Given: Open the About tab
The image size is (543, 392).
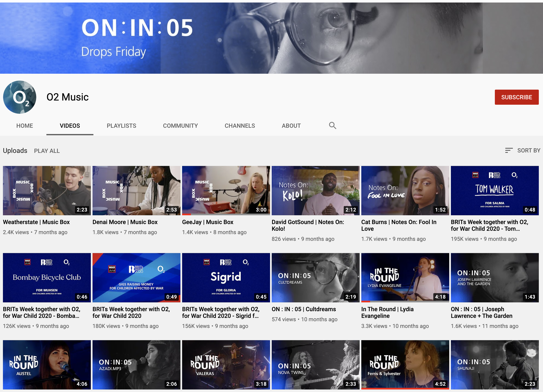Looking at the screenshot, I should click(x=291, y=126).
